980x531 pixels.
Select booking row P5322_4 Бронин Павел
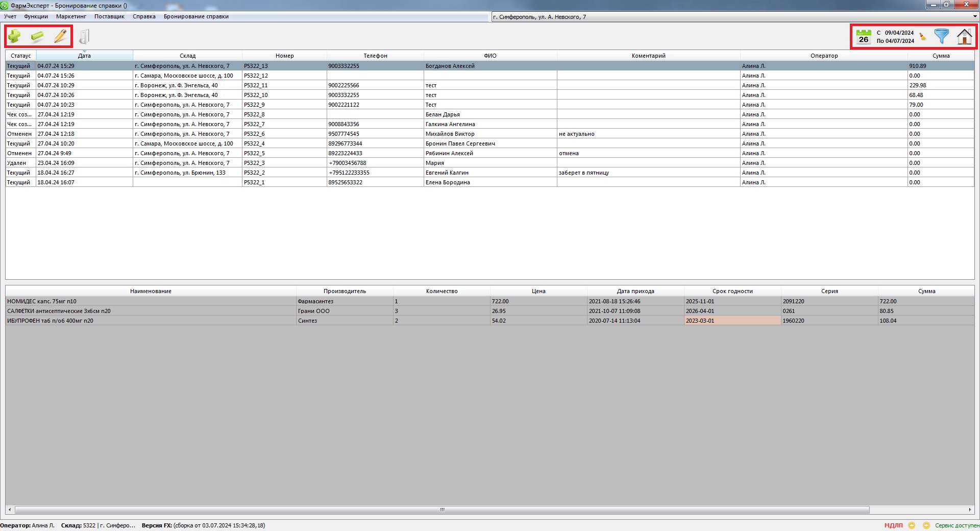[459, 143]
